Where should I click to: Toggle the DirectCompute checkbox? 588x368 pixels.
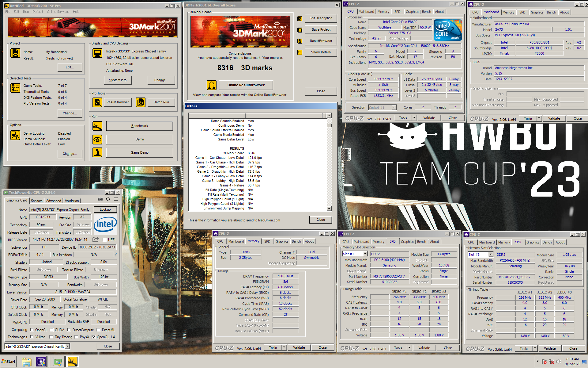(69, 330)
